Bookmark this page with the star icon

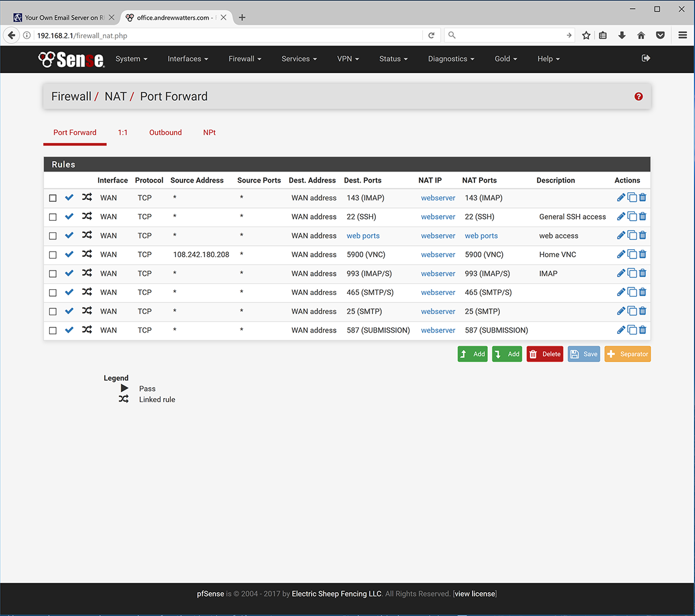pos(586,35)
